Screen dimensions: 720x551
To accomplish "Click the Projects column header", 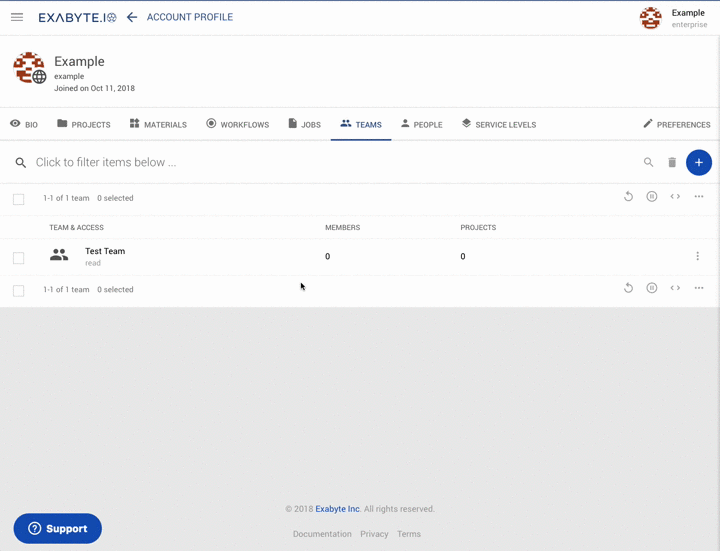I will point(478,227).
